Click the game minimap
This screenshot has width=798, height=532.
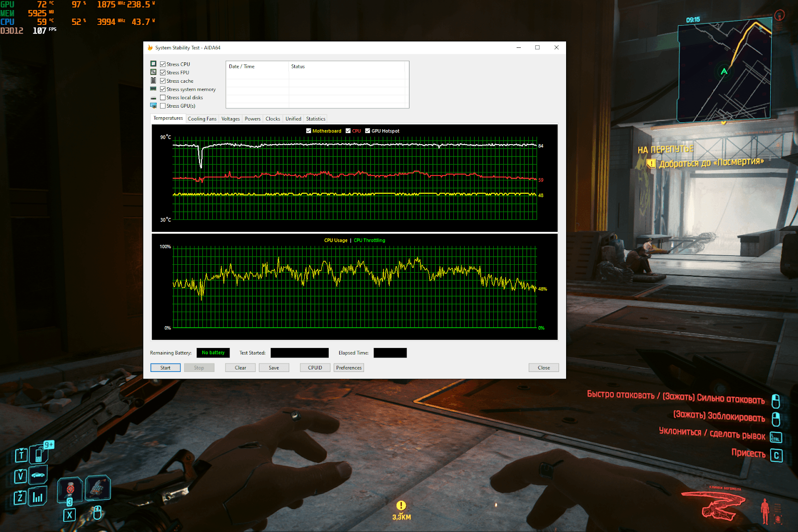725,70
